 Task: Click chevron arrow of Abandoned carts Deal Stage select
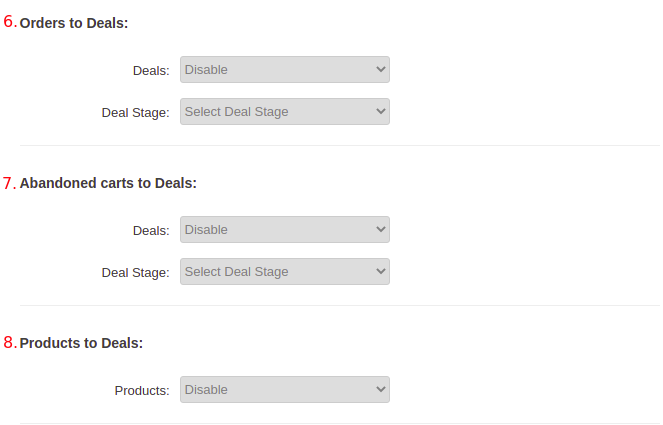click(x=380, y=272)
